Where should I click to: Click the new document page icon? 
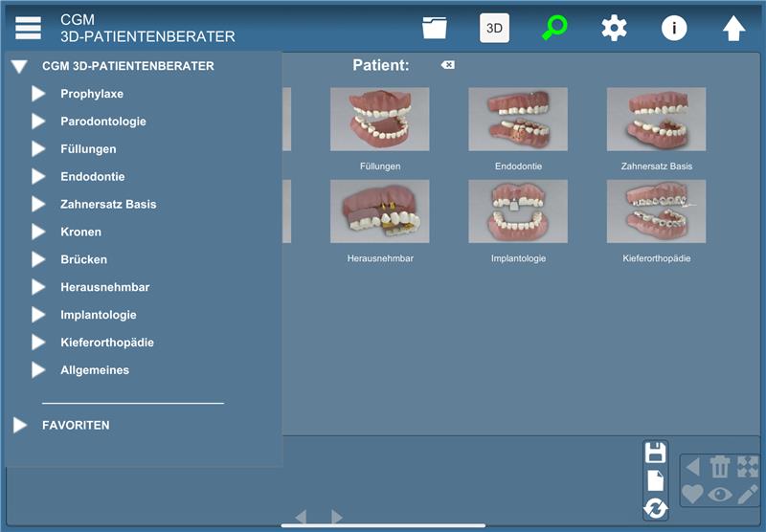pos(656,480)
